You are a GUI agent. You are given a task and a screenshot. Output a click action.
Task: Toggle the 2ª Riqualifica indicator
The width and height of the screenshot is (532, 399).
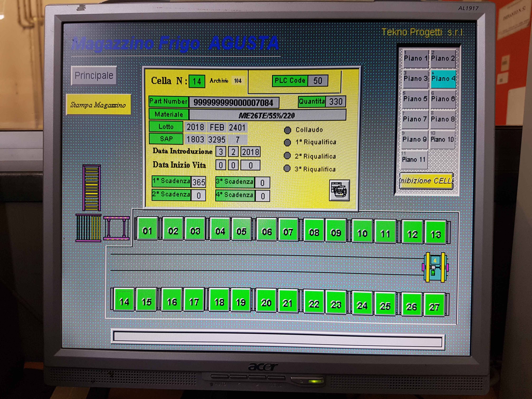[287, 156]
